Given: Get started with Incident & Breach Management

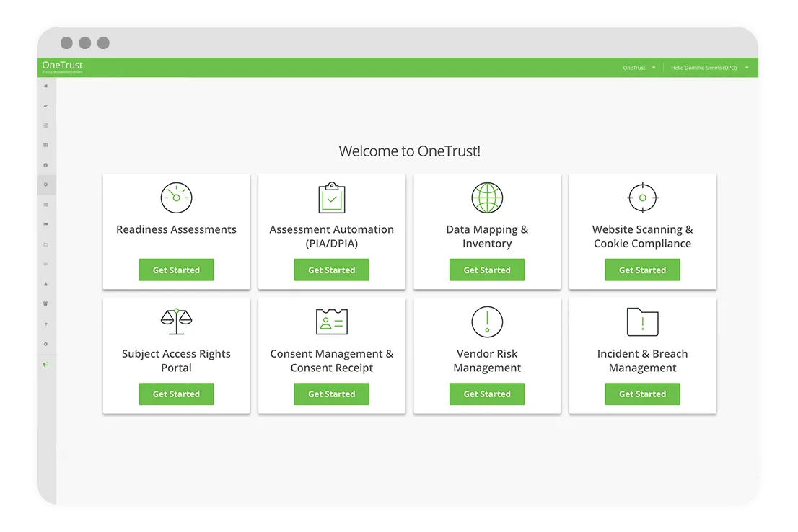Looking at the screenshot, I should [642, 394].
